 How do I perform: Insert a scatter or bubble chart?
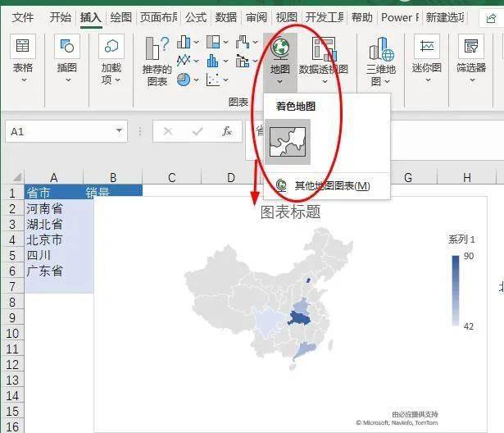pos(213,80)
